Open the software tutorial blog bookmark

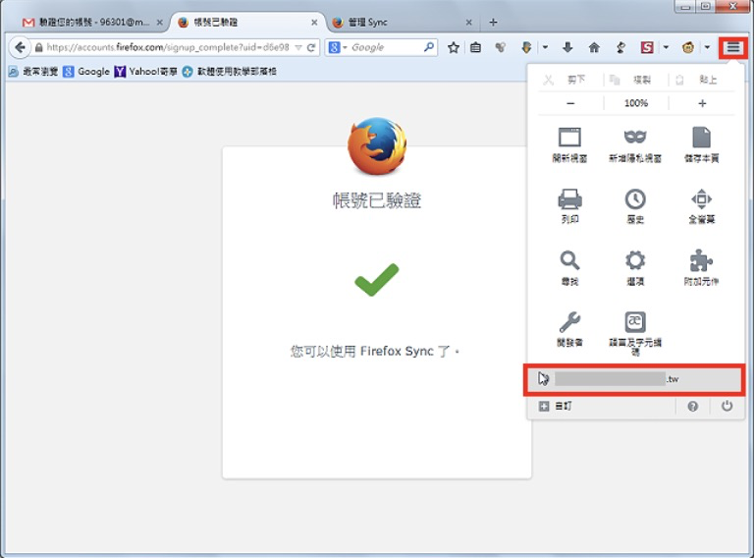coord(230,72)
